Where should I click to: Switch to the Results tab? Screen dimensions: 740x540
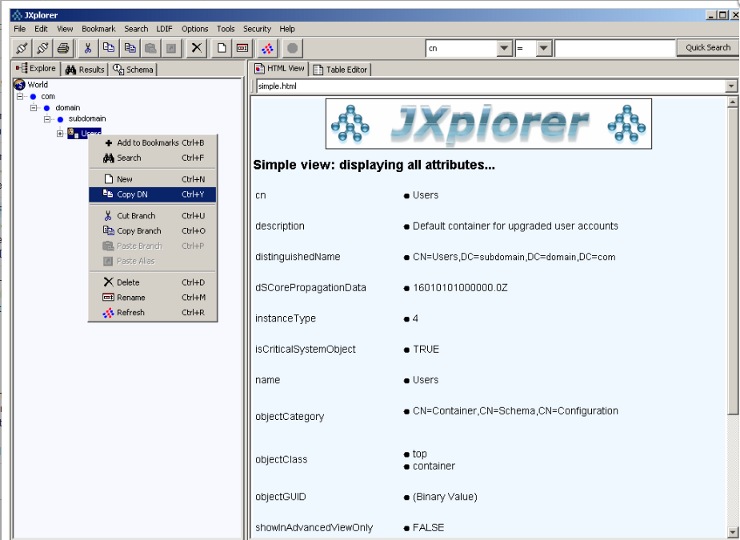(85, 69)
